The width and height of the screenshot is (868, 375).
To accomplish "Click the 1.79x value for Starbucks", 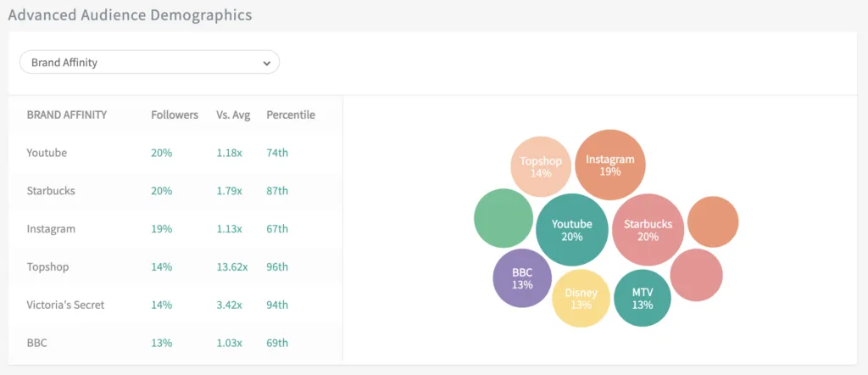I will point(229,191).
